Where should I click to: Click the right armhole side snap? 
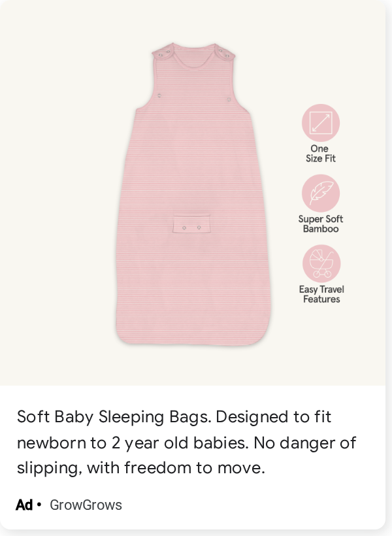click(x=229, y=99)
